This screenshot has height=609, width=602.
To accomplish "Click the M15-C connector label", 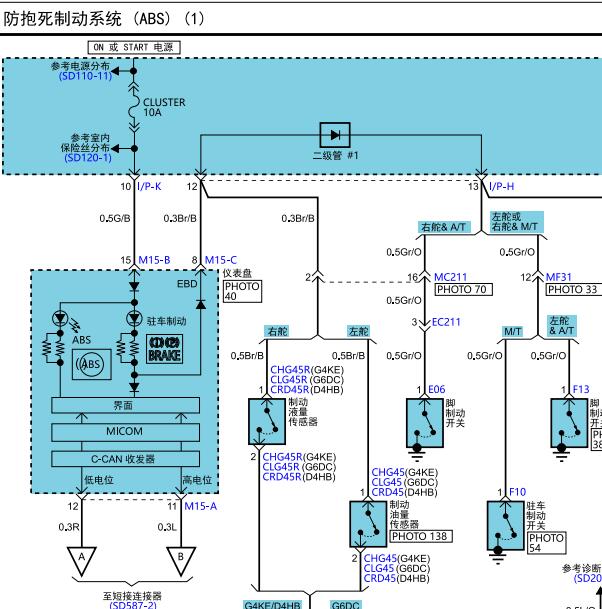I will pos(221,260).
